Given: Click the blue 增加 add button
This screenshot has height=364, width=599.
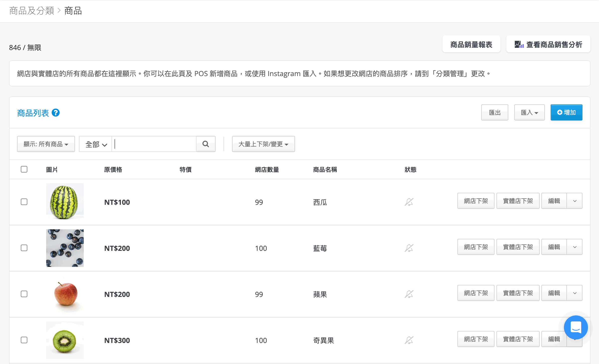Looking at the screenshot, I should 566,112.
